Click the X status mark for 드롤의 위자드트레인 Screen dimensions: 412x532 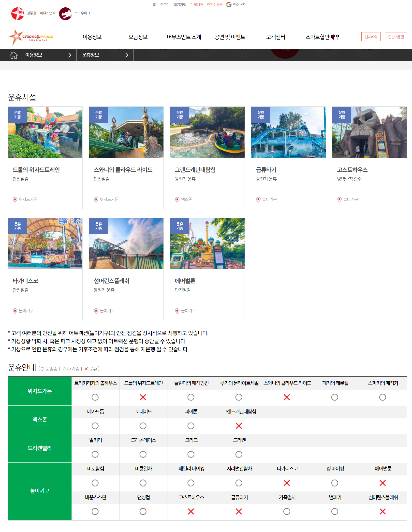coord(143,397)
